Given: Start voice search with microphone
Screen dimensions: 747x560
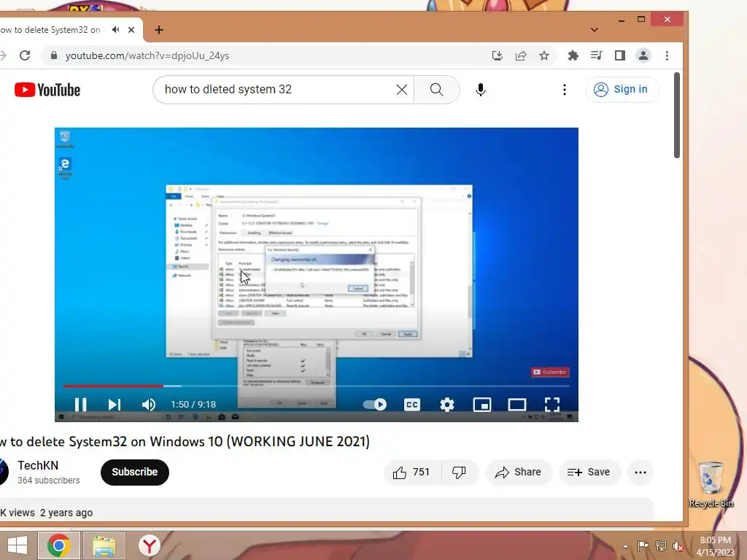Looking at the screenshot, I should 481,90.
